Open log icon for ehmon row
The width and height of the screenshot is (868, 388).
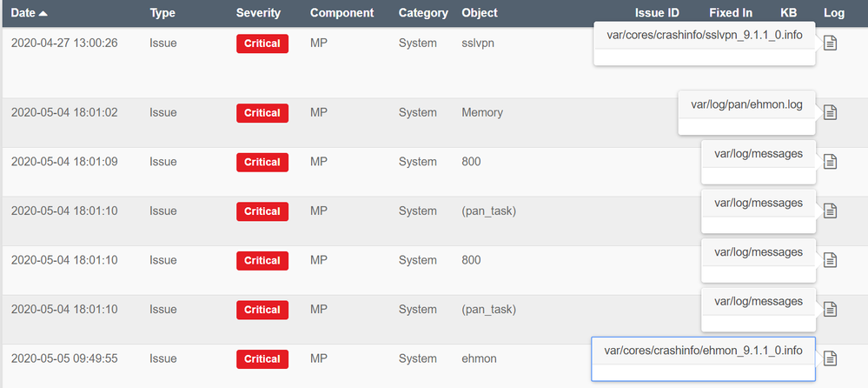coord(830,358)
